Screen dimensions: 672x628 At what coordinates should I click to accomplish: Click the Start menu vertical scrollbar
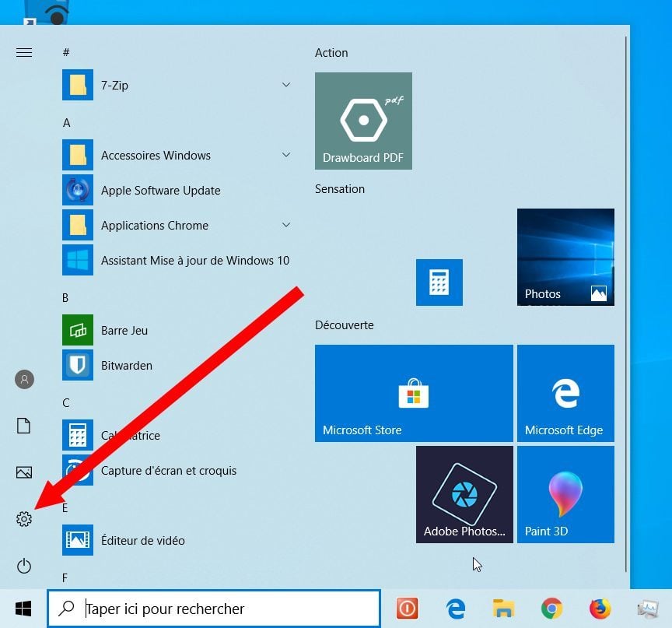pos(626,304)
